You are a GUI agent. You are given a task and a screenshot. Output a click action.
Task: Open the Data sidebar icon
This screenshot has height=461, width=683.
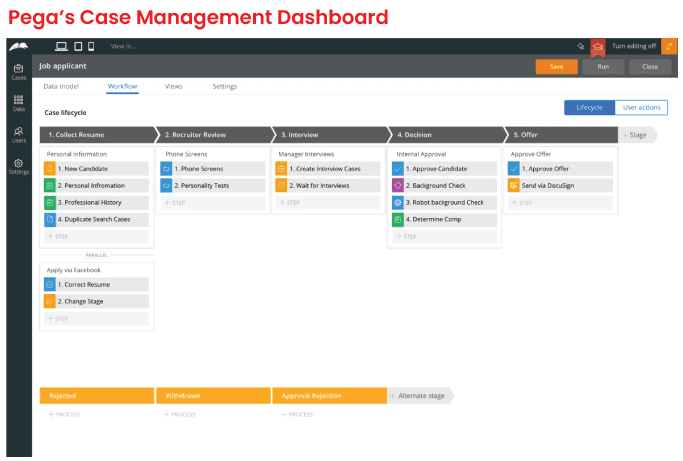18,102
